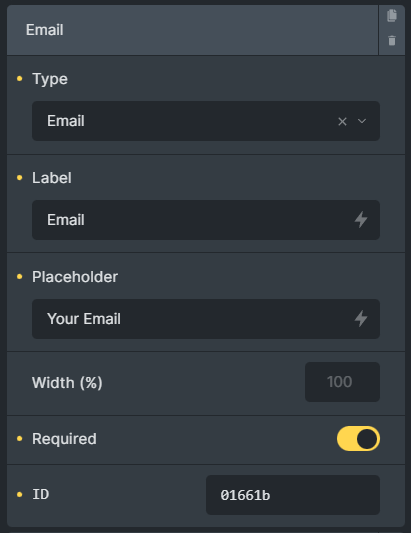The width and height of the screenshot is (411, 533).
Task: Click the Required setting label
Action: pos(64,439)
